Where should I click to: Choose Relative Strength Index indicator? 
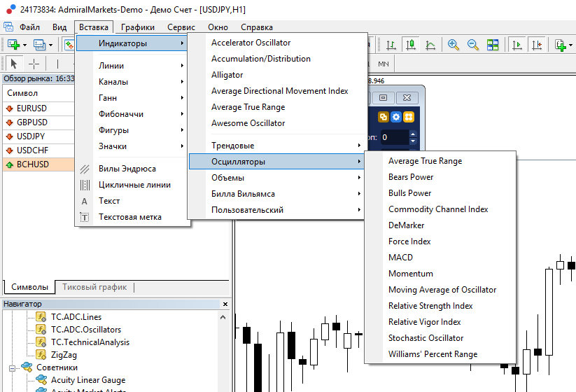click(430, 306)
